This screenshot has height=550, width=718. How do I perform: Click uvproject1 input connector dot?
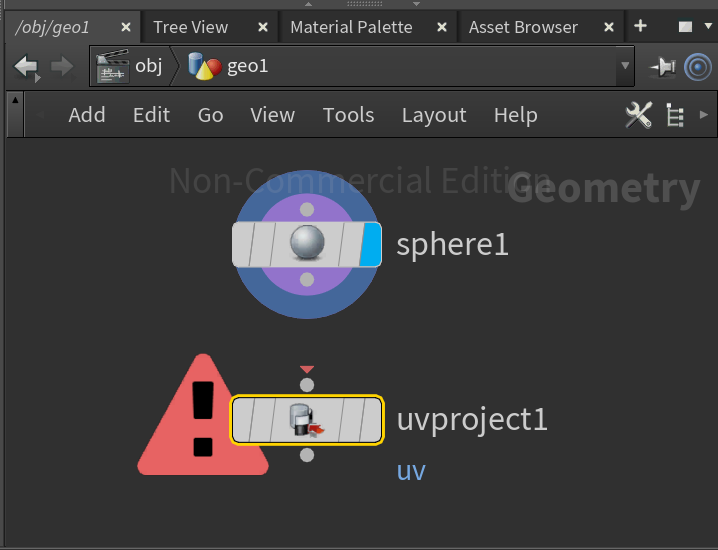[x=307, y=385]
